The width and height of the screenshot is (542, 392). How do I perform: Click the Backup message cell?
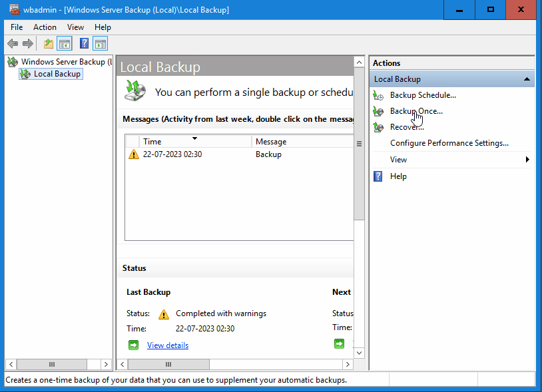(268, 154)
